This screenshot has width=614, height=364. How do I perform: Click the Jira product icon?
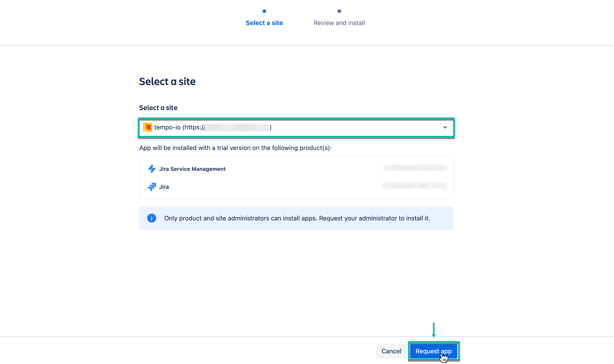pyautogui.click(x=152, y=187)
